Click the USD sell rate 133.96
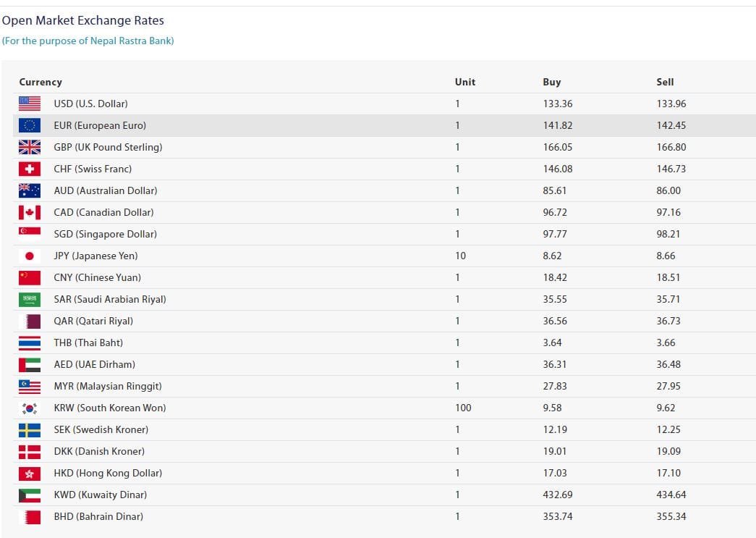This screenshot has height=538, width=756. (x=671, y=104)
